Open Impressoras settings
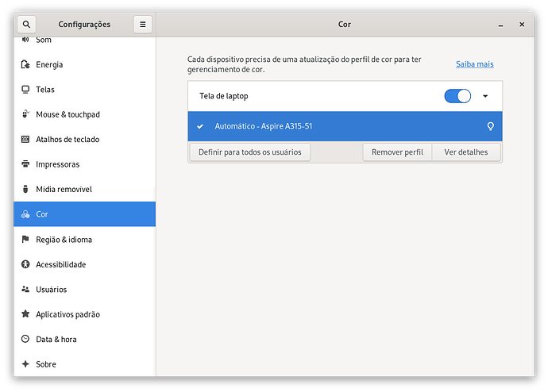Screen dimensions: 548x392 click(84, 164)
